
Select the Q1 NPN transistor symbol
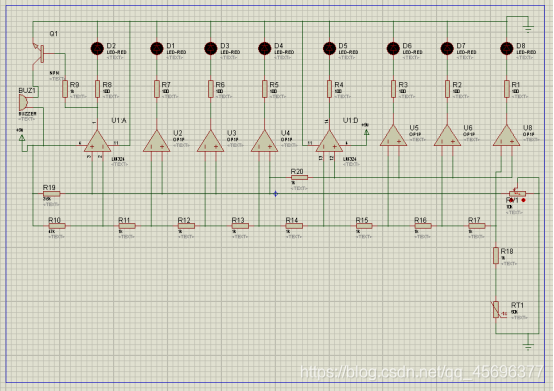38,54
